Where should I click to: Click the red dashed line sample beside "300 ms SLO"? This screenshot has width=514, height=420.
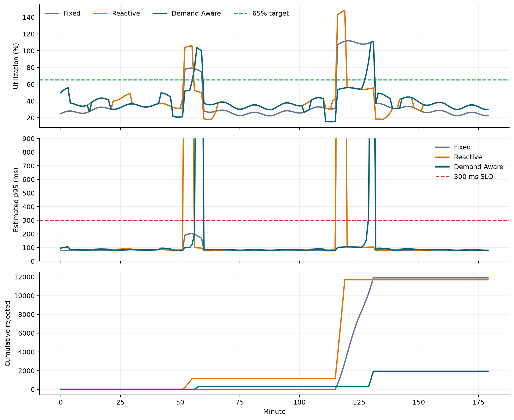442,177
